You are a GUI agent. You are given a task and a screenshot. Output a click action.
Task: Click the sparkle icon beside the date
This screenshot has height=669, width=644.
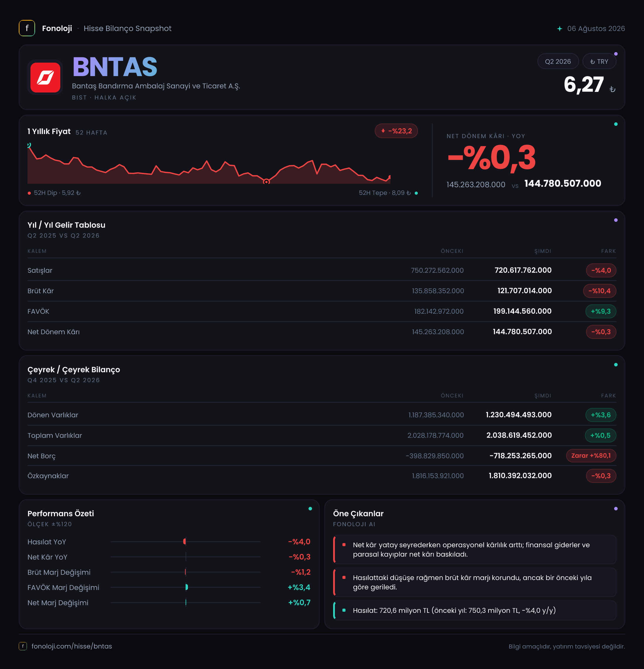559,29
